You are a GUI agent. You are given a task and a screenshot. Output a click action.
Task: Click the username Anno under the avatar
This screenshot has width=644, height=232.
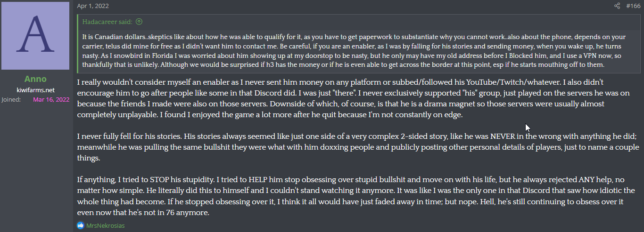click(x=35, y=79)
